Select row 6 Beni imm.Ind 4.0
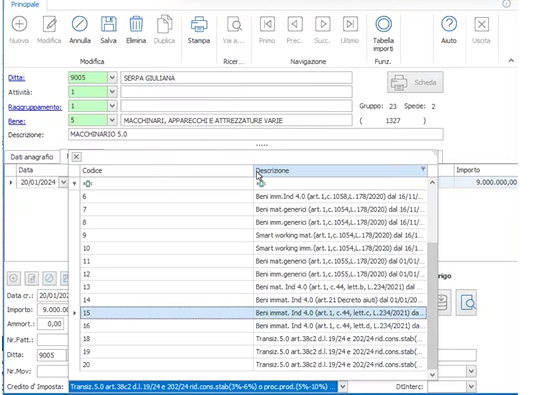The image size is (551, 395). tap(253, 196)
